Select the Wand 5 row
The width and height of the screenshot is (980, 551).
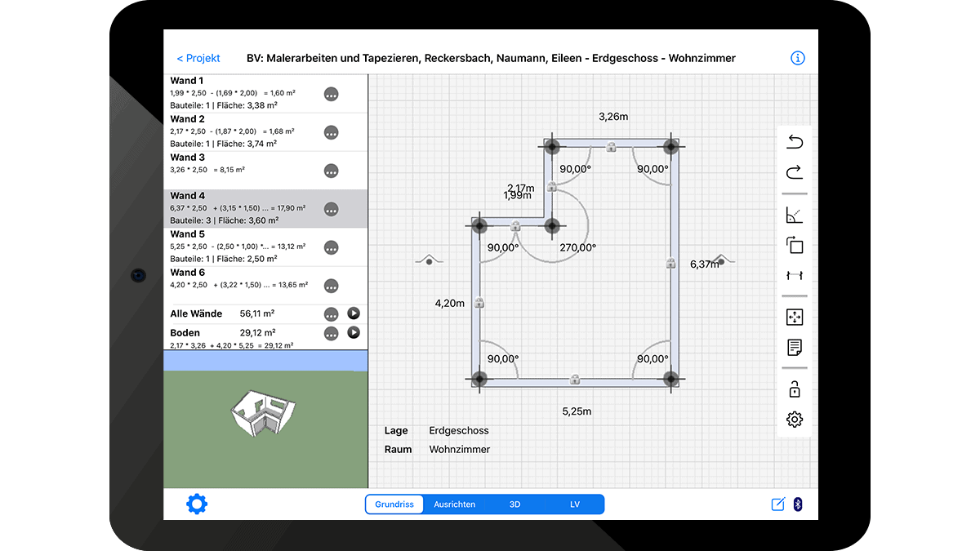[x=266, y=247]
